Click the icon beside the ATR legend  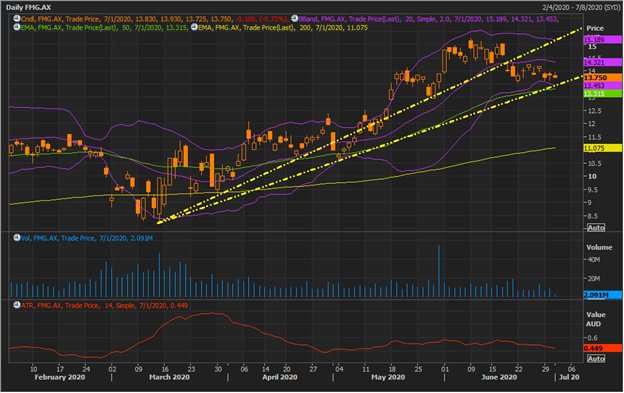(17, 305)
